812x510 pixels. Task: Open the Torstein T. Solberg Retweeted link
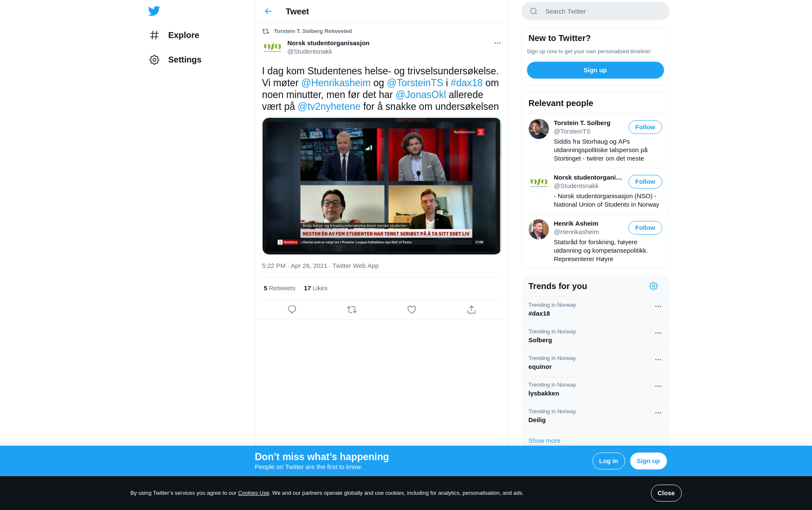pos(313,31)
